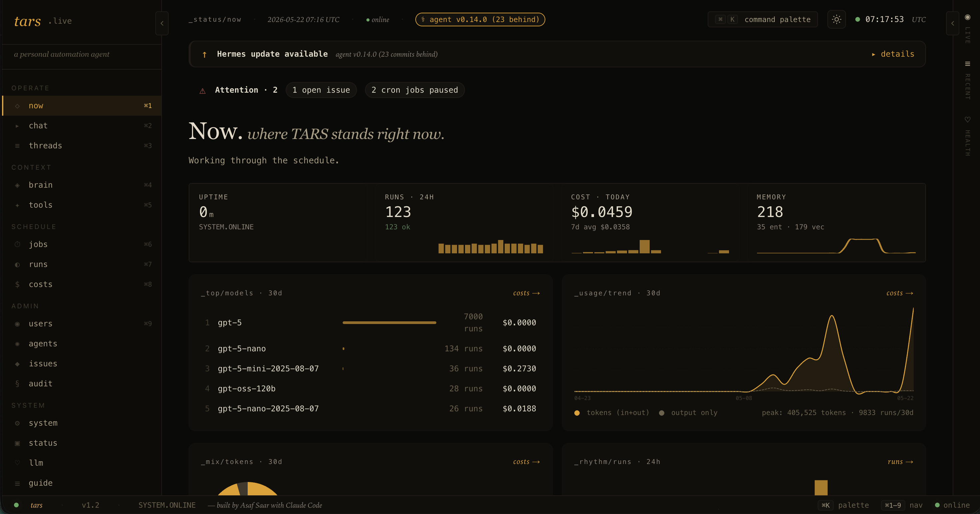980x514 pixels.
Task: Click the agent v0.14.0 version badge
Action: click(x=480, y=19)
